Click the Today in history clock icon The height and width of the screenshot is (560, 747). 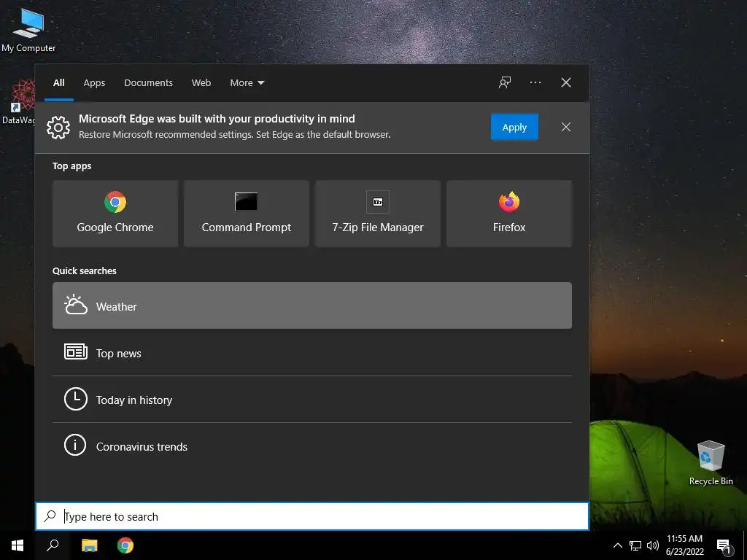click(x=76, y=399)
